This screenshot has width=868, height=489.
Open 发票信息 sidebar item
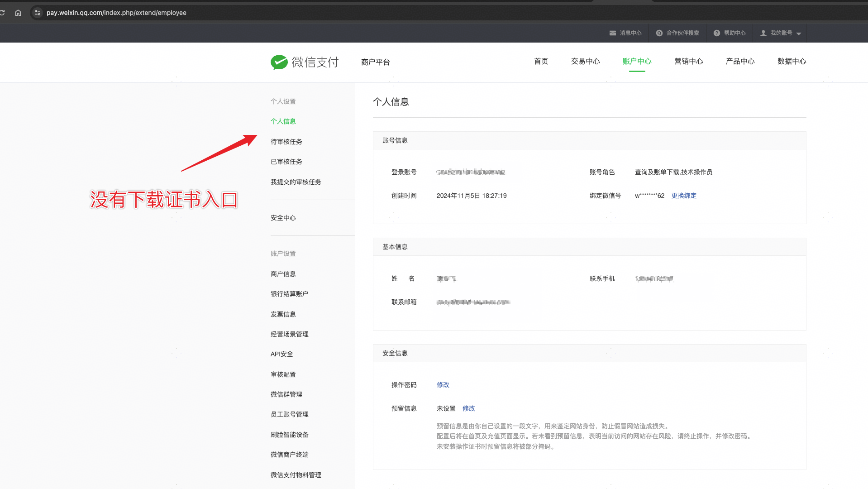coord(283,314)
